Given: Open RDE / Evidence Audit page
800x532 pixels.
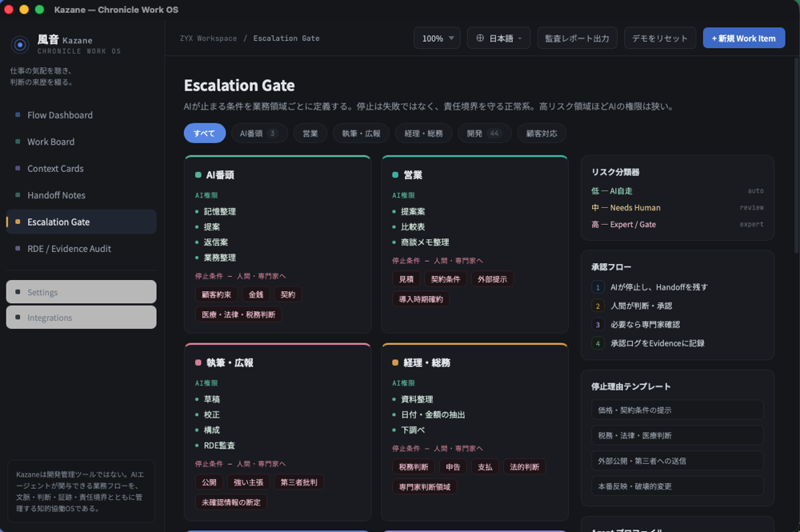Looking at the screenshot, I should [81, 249].
